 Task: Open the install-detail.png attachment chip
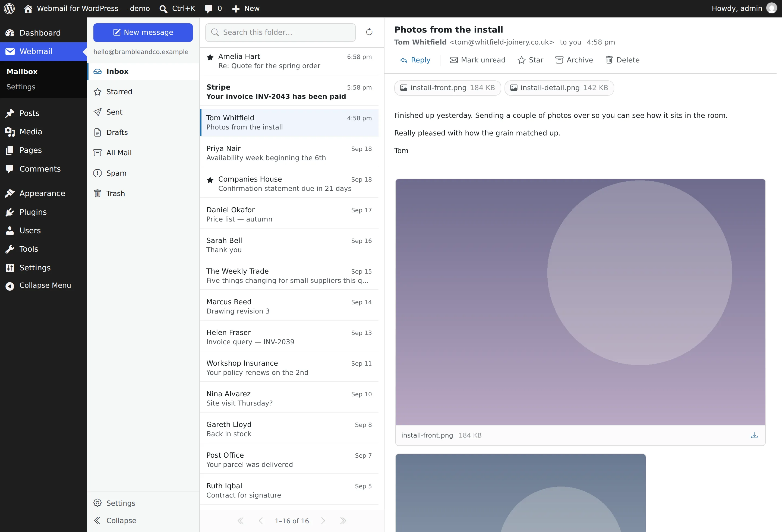point(559,88)
